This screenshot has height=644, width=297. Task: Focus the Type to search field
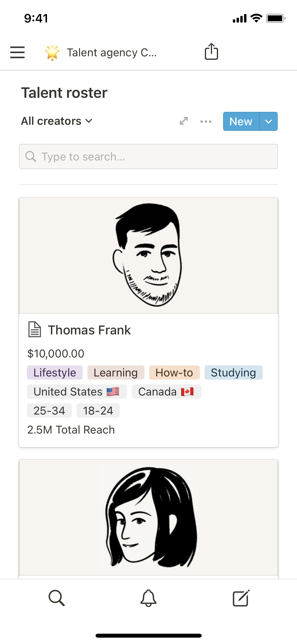(148, 157)
